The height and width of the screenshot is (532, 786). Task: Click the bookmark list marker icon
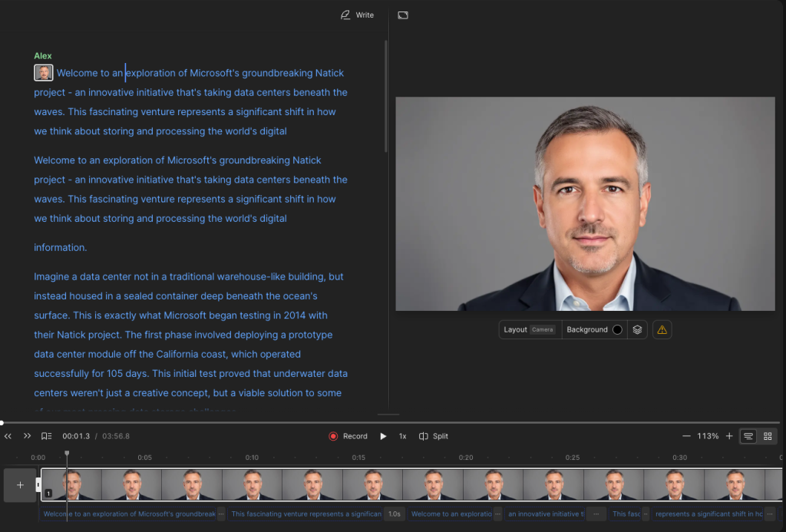pos(47,436)
